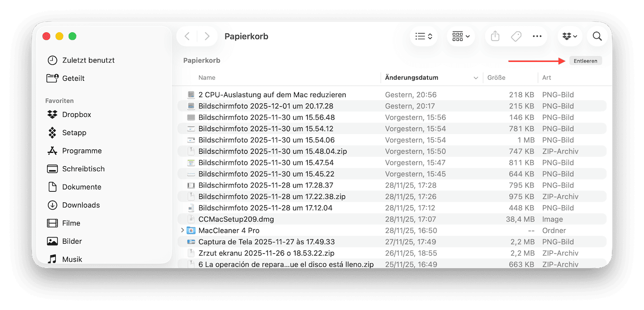Sort files by clicking the Name header
This screenshot has height=310, width=644.
point(207,77)
